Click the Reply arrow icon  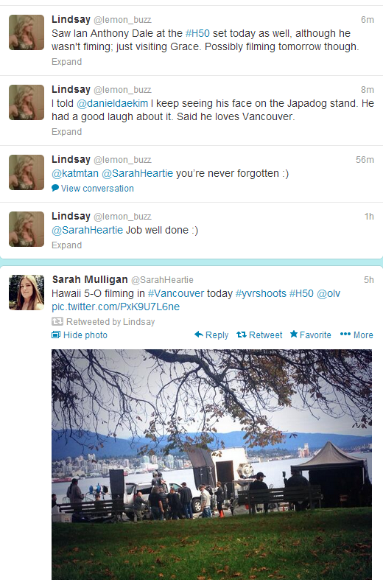199,334
